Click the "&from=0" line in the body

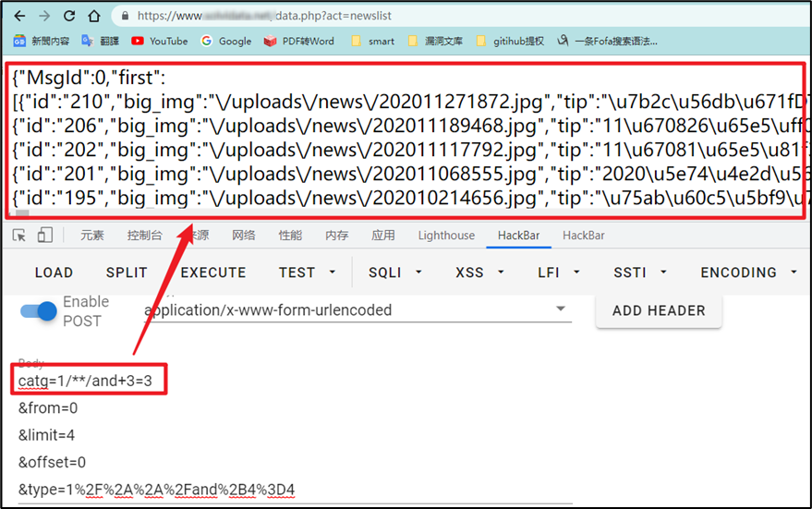[x=48, y=408]
